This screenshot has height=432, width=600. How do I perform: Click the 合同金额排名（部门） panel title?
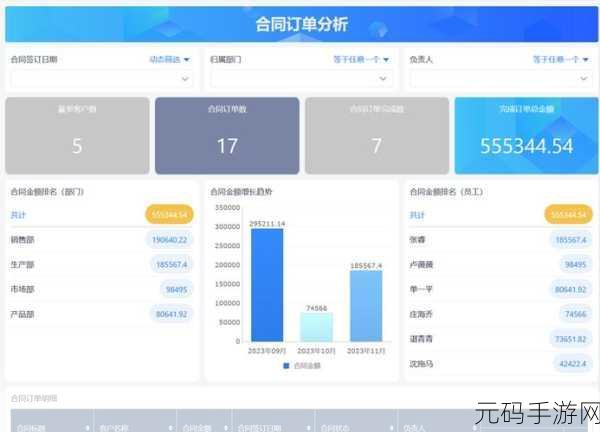click(x=47, y=192)
